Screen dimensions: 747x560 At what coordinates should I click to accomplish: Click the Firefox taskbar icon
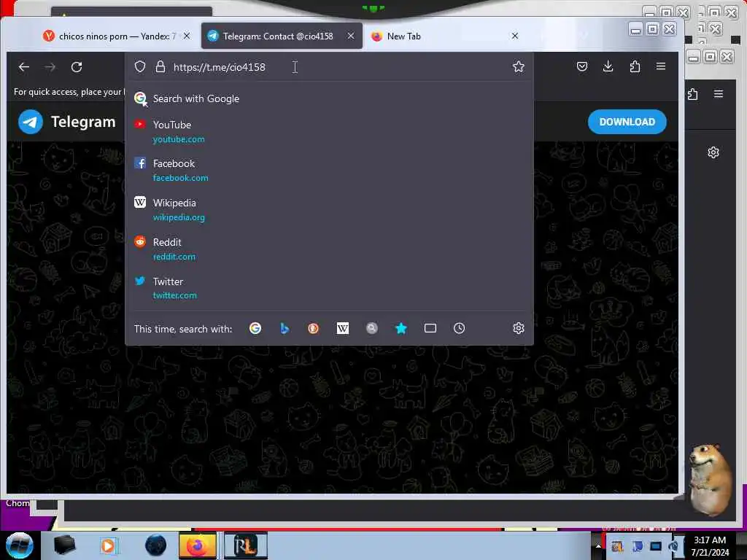(197, 545)
